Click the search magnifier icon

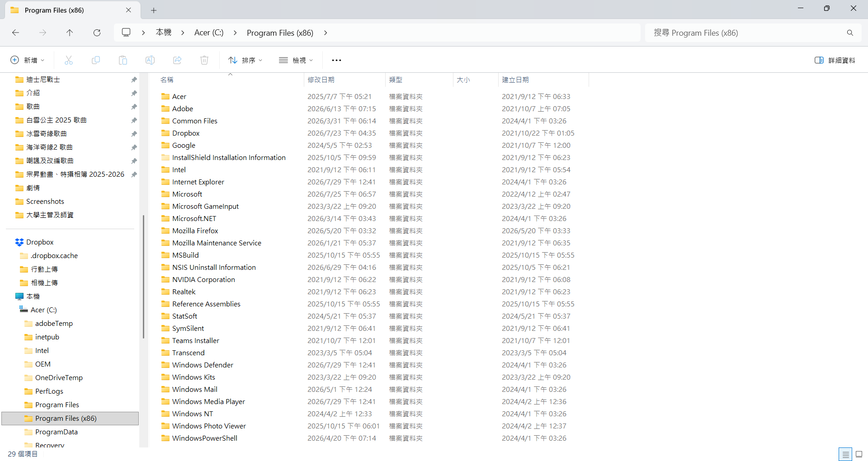pyautogui.click(x=850, y=33)
